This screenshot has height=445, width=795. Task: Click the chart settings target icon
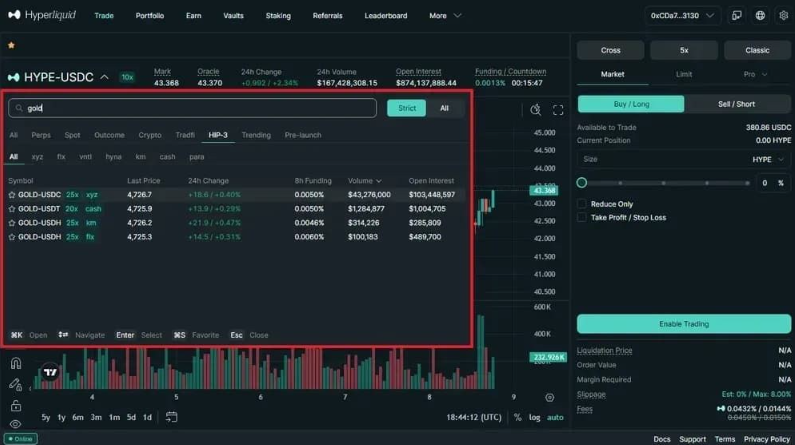pos(550,398)
